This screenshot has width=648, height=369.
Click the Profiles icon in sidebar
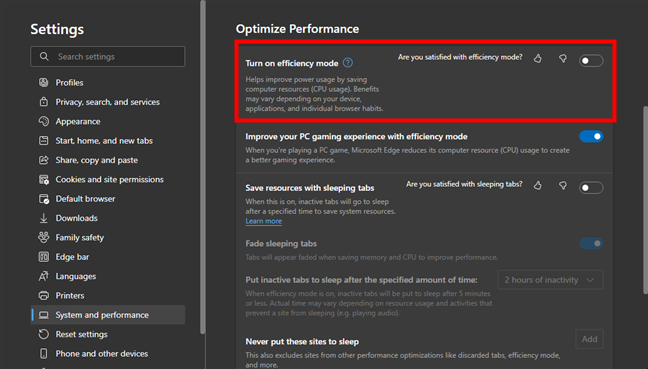[43, 82]
